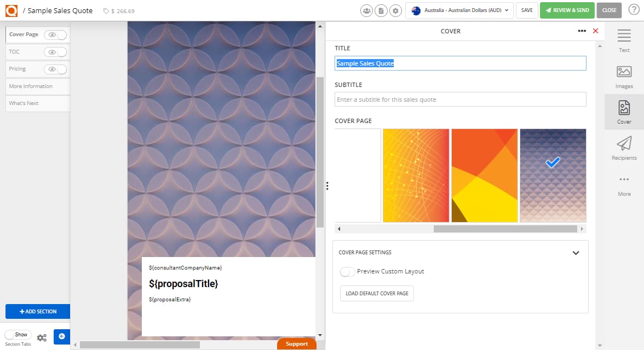Click the Review & Send button
The width and height of the screenshot is (644, 350).
[567, 10]
